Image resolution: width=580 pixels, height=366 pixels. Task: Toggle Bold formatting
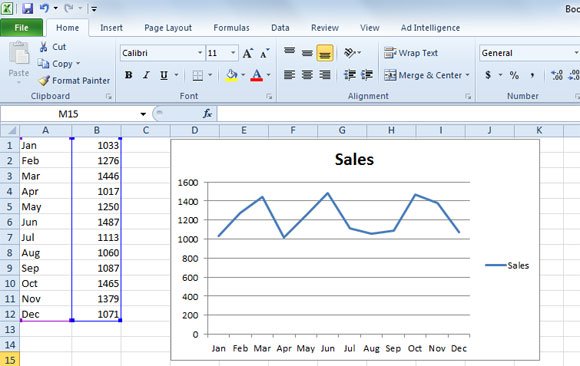(128, 75)
